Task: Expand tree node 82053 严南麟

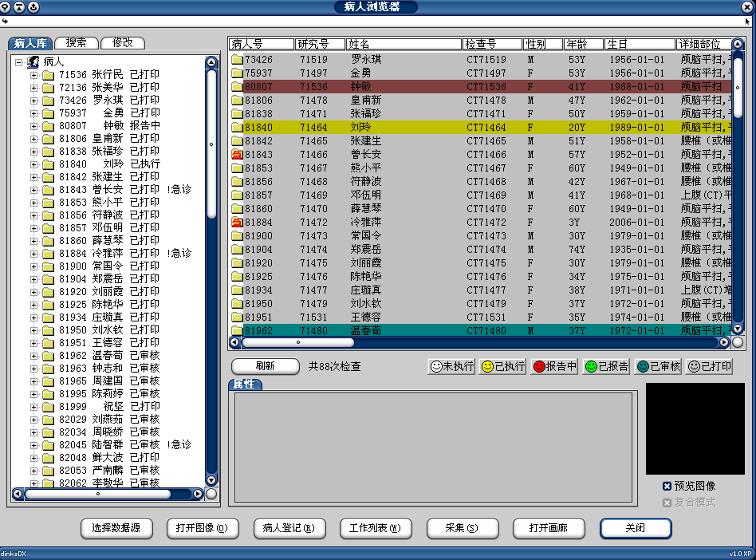Action: (x=33, y=471)
